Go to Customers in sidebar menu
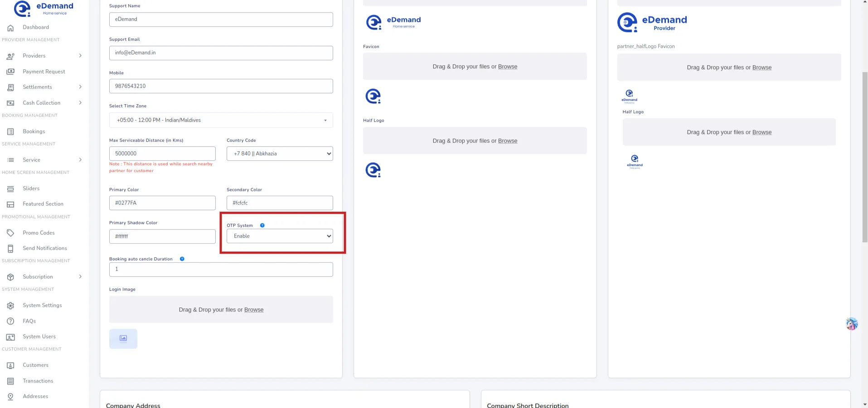 click(x=35, y=365)
